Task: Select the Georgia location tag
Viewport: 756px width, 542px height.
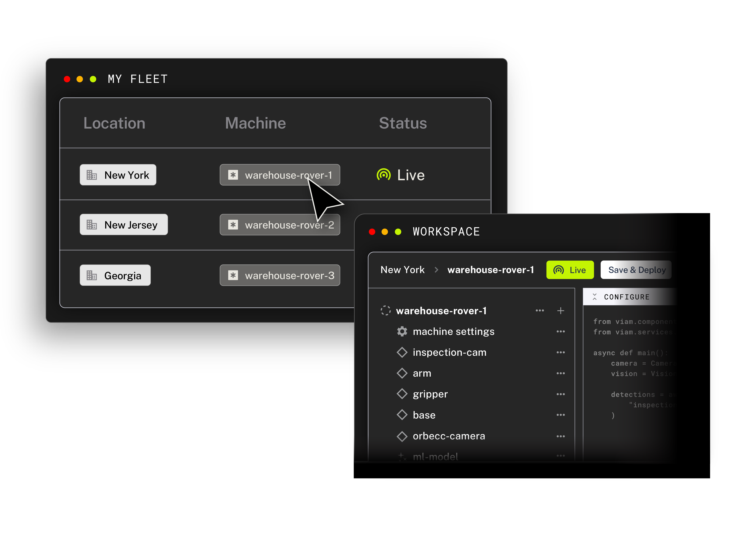Action: [115, 275]
